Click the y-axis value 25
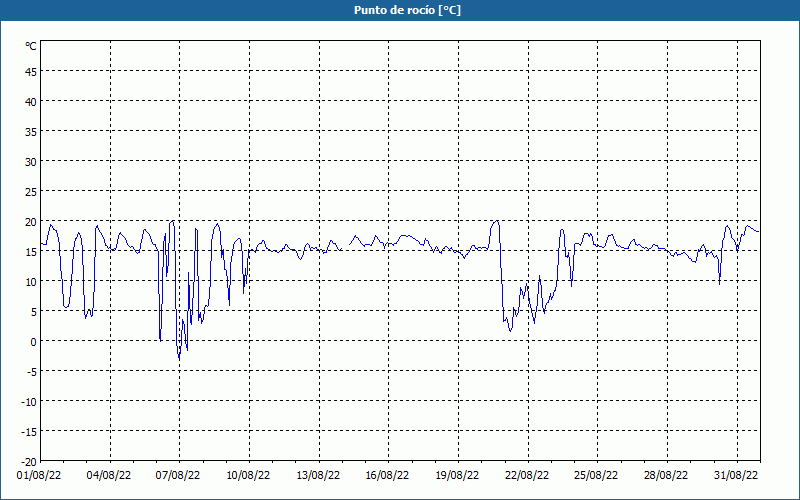800x500 pixels. click(x=31, y=192)
